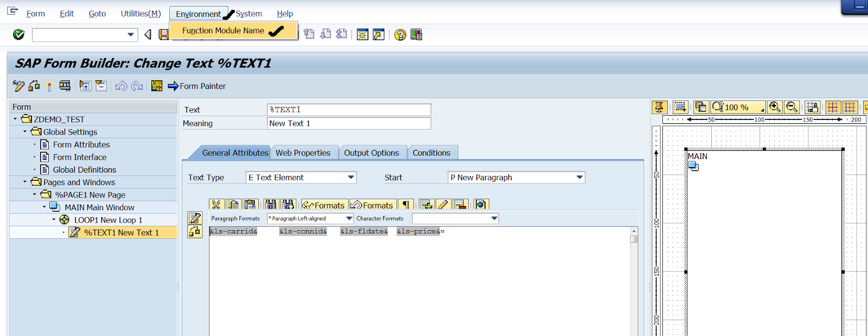868x336 pixels.
Task: Click the Text Editor pencil-page icon left of editor
Action: pos(195,218)
